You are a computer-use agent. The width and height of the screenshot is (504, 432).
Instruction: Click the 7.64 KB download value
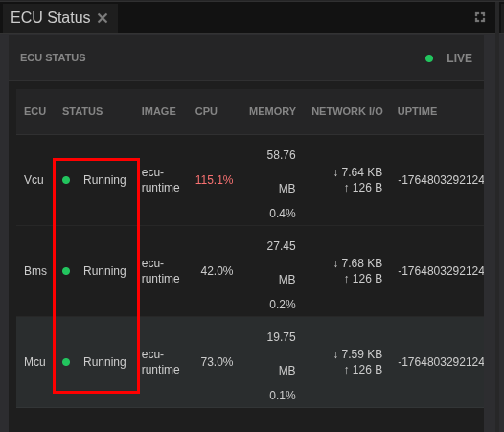click(x=357, y=172)
